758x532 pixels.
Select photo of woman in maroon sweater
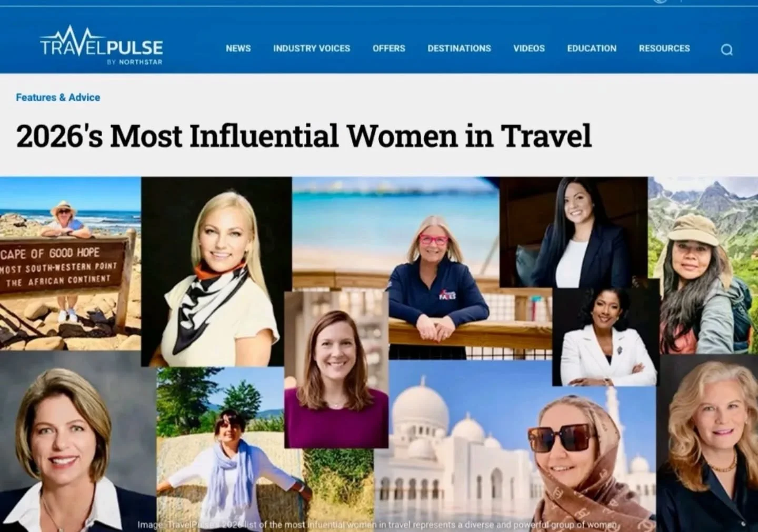(x=336, y=370)
